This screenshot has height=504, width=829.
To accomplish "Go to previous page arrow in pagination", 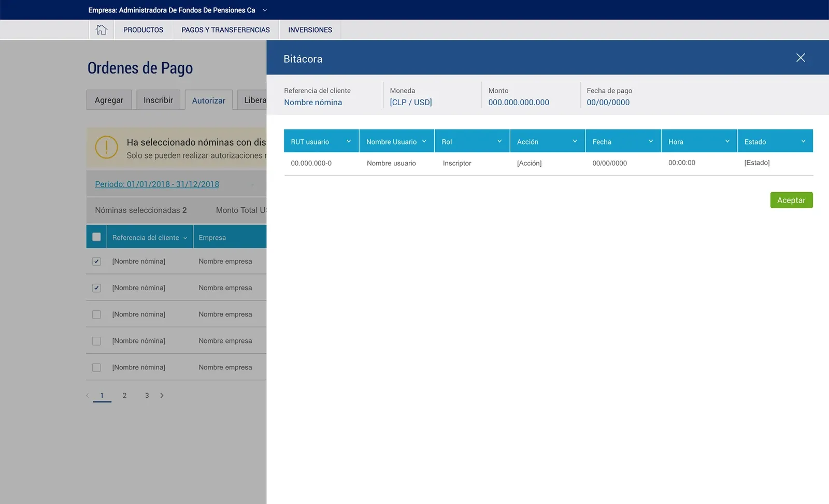I will [x=88, y=395].
